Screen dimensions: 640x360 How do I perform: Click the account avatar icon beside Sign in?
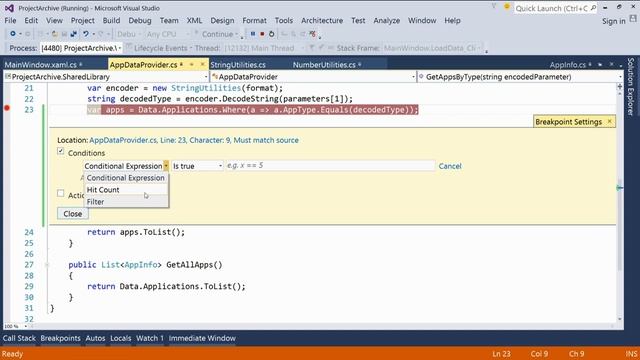(633, 19)
